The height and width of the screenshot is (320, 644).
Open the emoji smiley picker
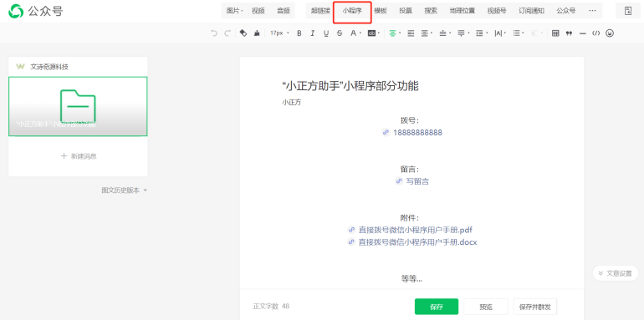tap(610, 33)
